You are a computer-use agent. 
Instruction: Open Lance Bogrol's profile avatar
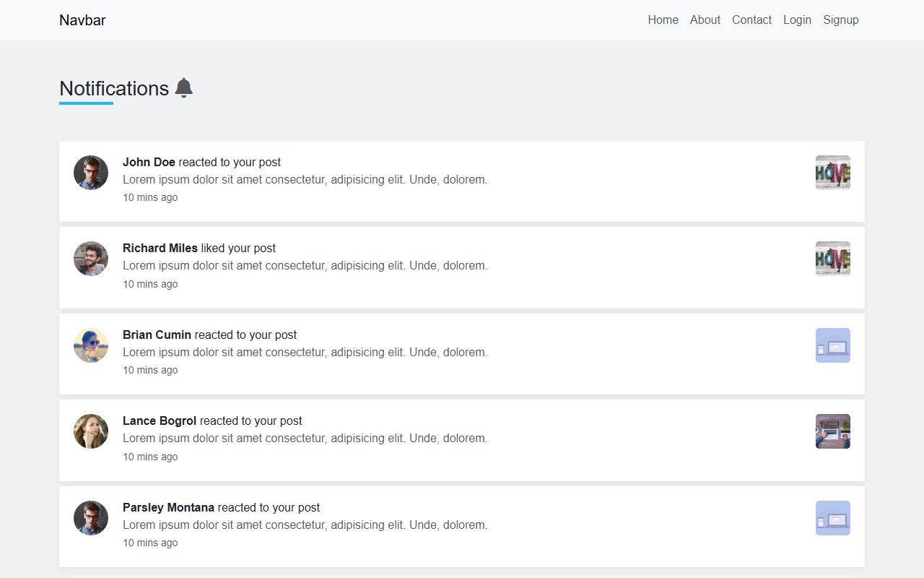click(x=90, y=431)
